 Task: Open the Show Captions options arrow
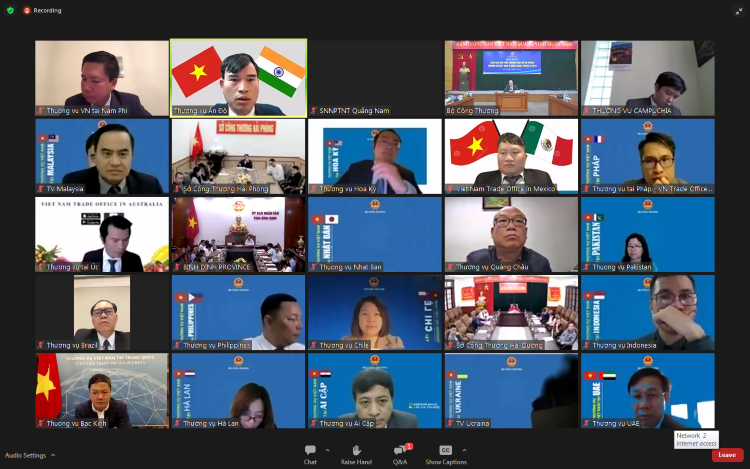click(464, 451)
